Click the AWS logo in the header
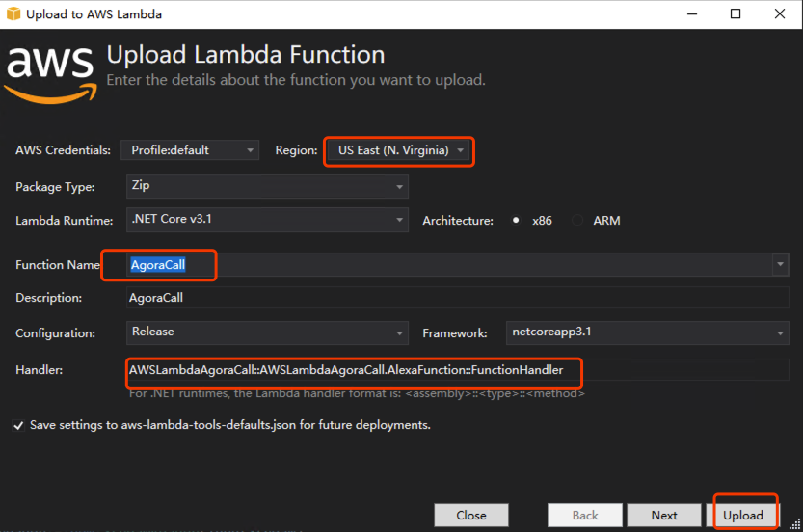 [x=50, y=74]
